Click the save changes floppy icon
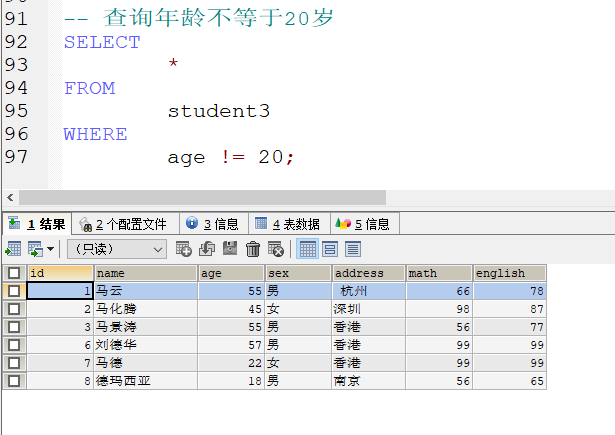The width and height of the screenshot is (615, 435). [230, 249]
